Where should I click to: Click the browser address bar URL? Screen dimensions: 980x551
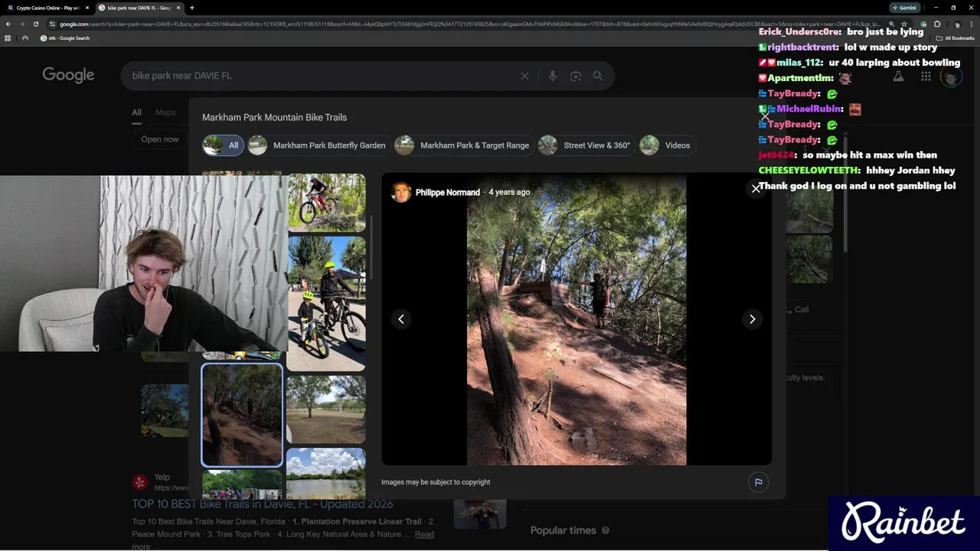(x=467, y=24)
